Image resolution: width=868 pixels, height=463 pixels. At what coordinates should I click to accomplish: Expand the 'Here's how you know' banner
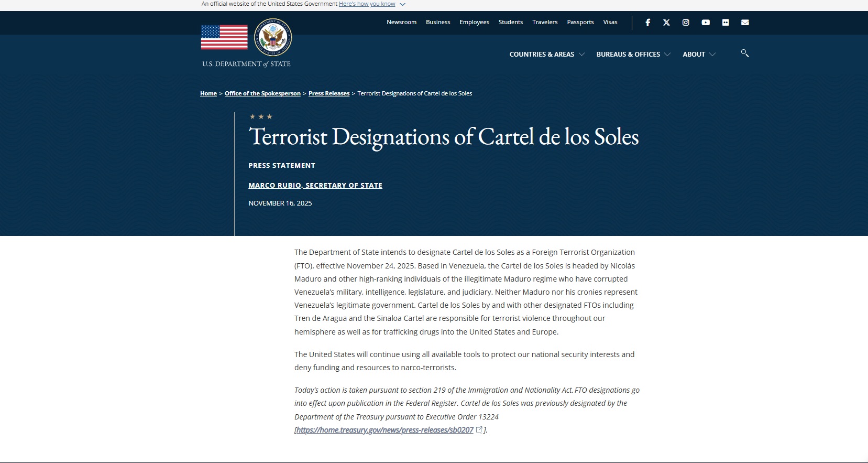[371, 4]
